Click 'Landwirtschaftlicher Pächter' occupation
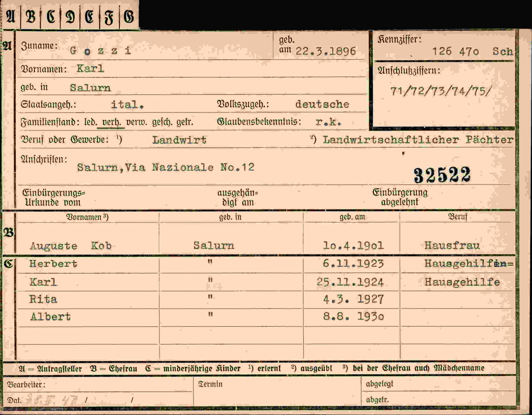 418,139
